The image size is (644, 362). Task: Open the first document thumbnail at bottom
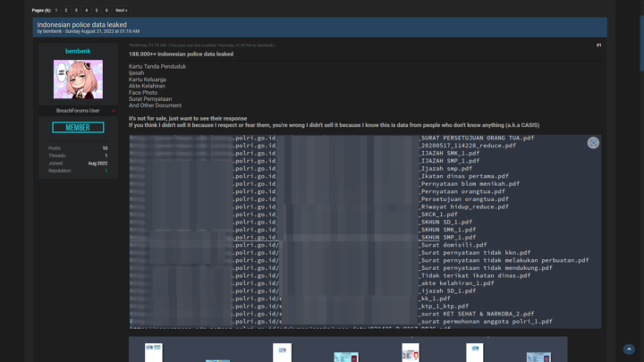coord(153,351)
